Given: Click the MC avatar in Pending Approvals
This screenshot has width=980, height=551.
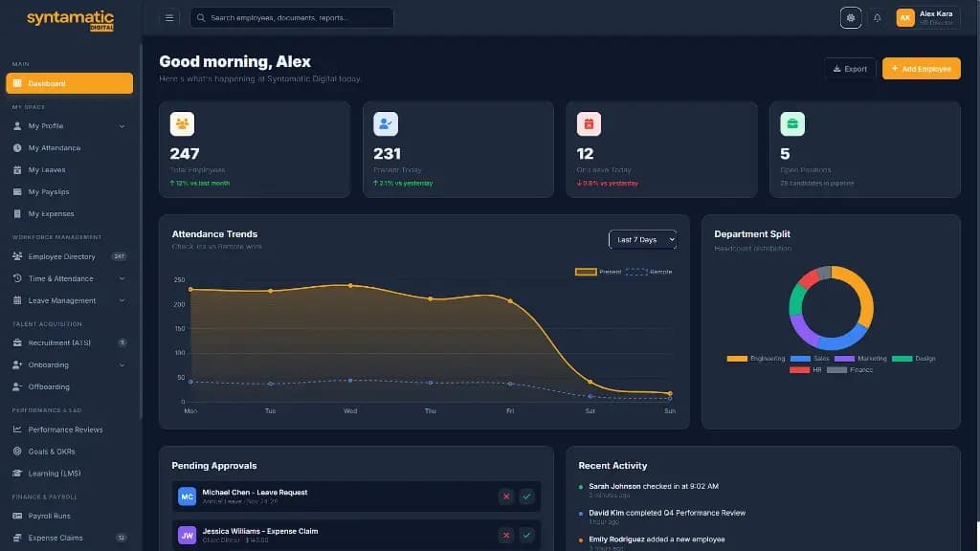Looking at the screenshot, I should tap(187, 496).
